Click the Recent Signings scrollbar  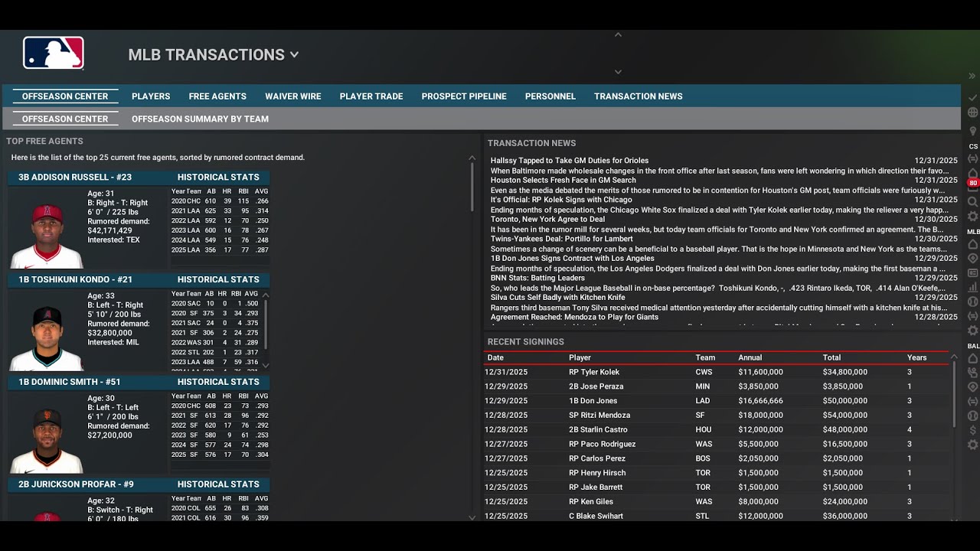tap(954, 396)
